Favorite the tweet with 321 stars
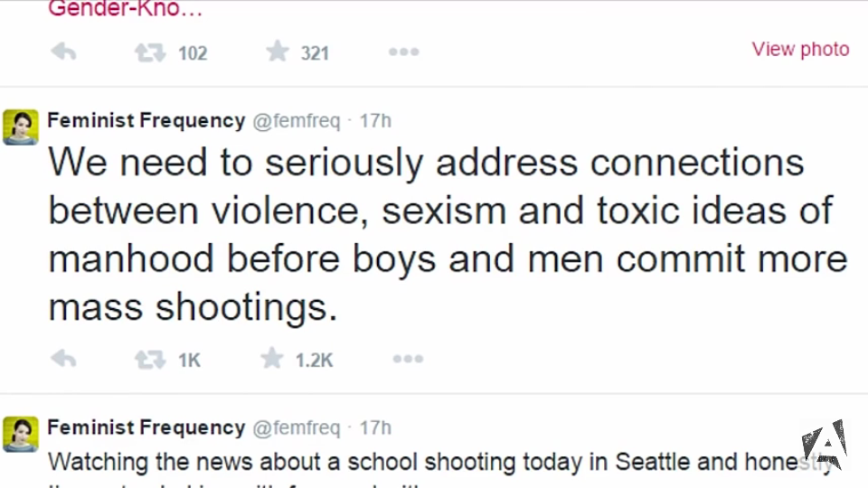Screen dimensions: 868x488 click(277, 52)
